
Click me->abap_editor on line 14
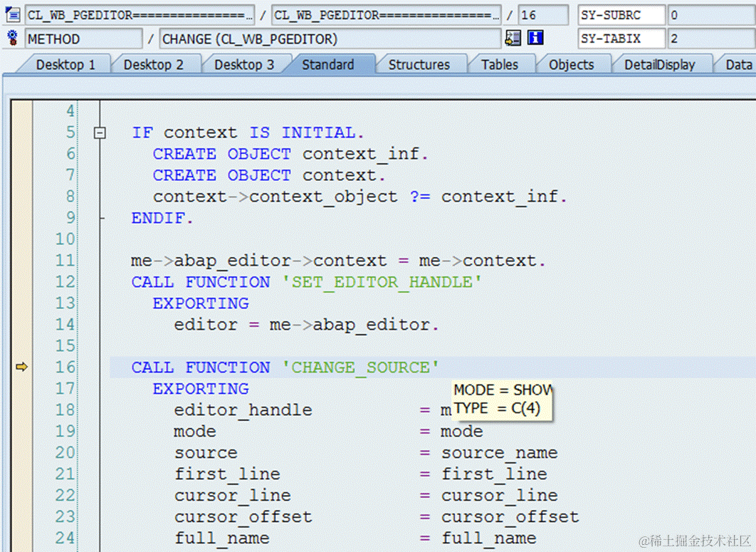coord(350,325)
